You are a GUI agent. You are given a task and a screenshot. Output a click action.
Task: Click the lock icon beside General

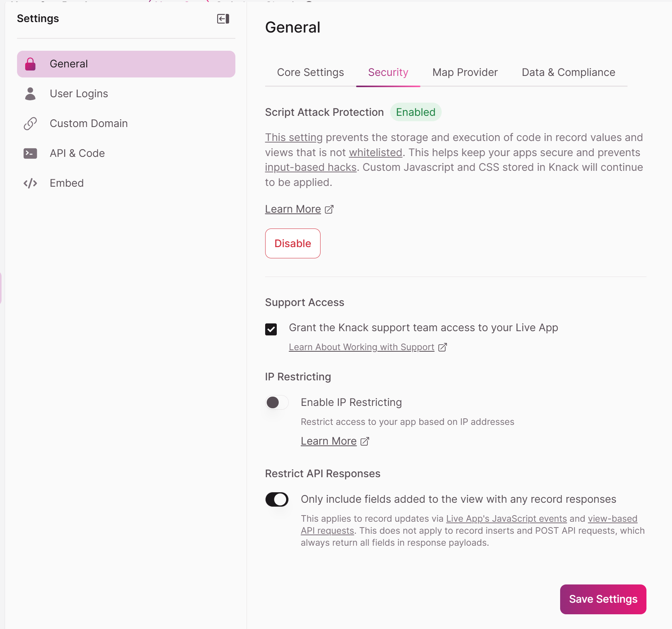pos(30,64)
